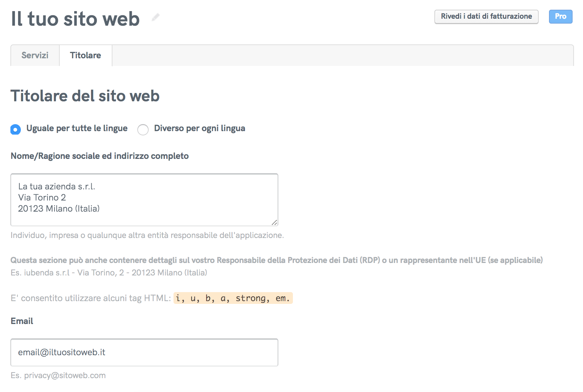Screen dimensions: 583x392
Task: Click the bold RDP notice about Responsabile della Protezione
Action: [276, 260]
